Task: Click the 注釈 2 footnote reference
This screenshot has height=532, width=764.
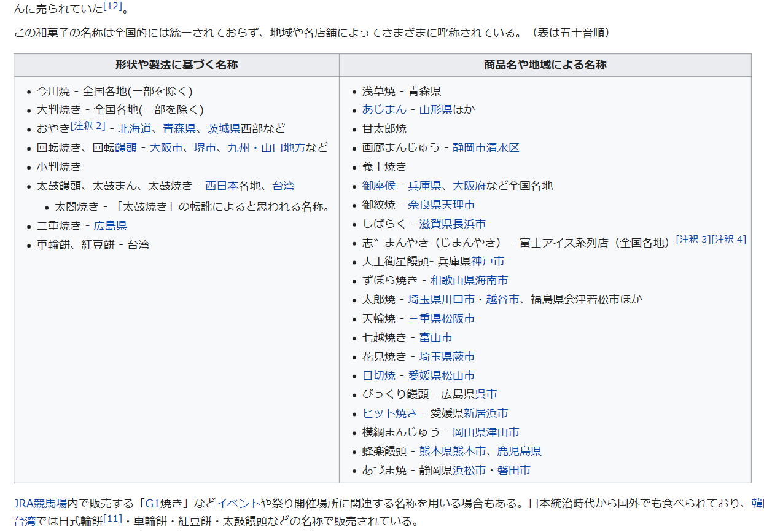Action: click(x=88, y=126)
